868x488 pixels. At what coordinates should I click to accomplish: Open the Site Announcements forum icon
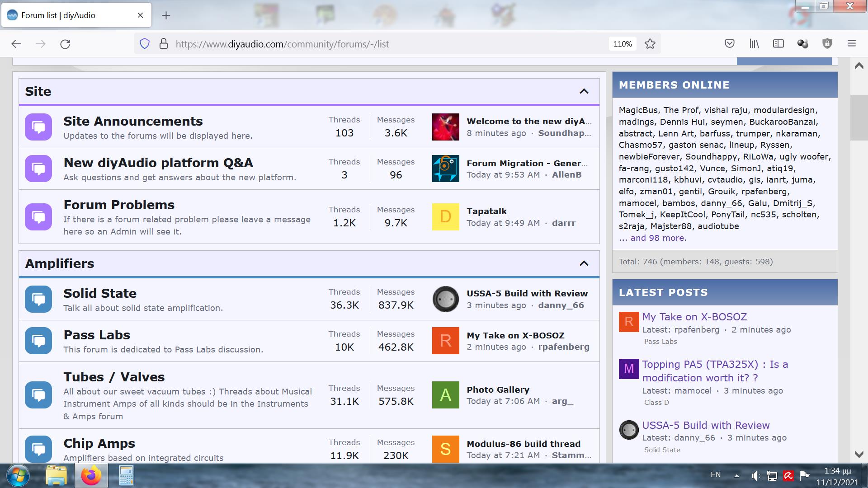point(38,127)
